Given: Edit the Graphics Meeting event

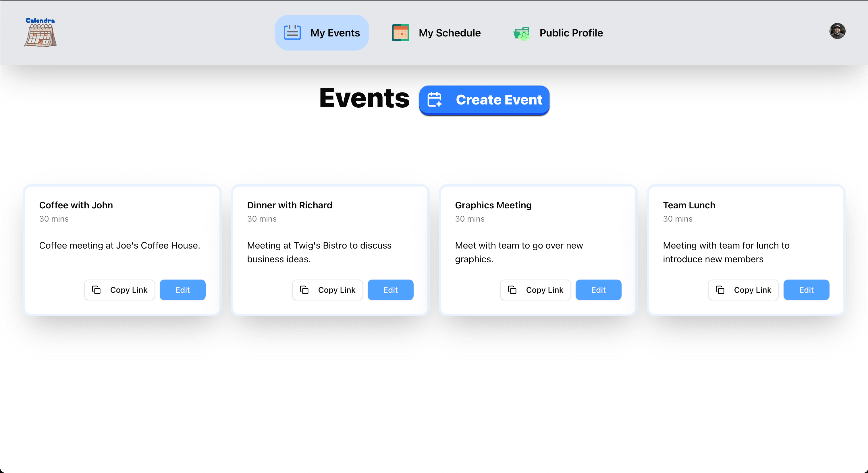Looking at the screenshot, I should pos(598,290).
